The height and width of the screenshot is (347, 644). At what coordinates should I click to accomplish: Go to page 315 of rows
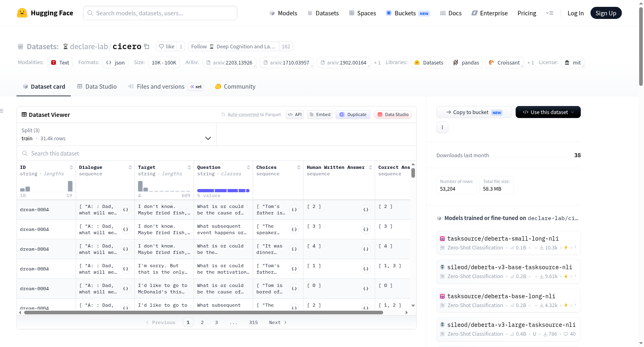tap(254, 322)
